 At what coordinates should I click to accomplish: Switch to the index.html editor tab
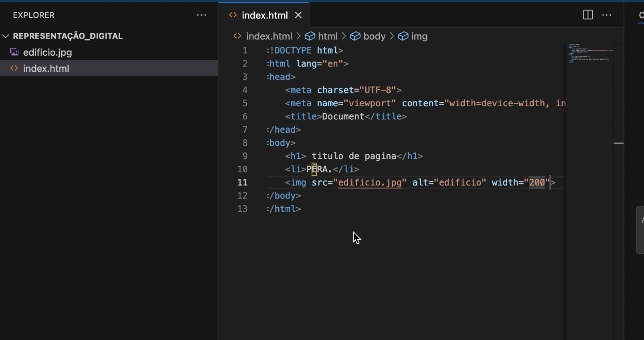[x=264, y=15]
